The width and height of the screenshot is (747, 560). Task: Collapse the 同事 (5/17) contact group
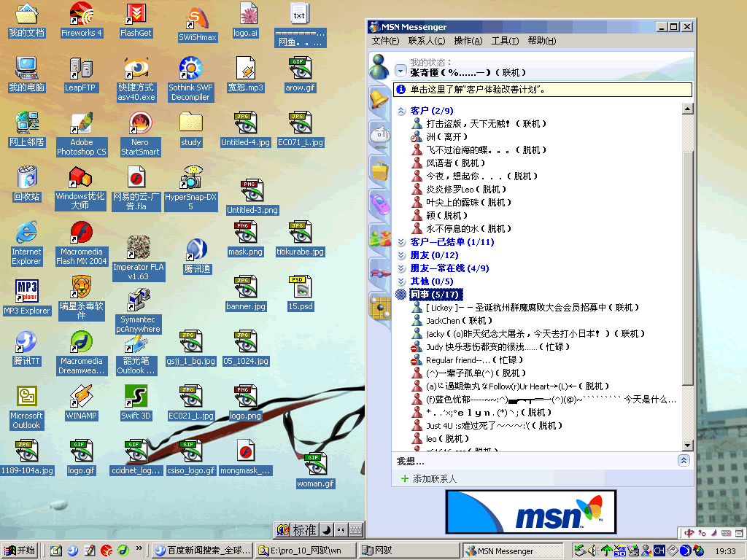[401, 295]
